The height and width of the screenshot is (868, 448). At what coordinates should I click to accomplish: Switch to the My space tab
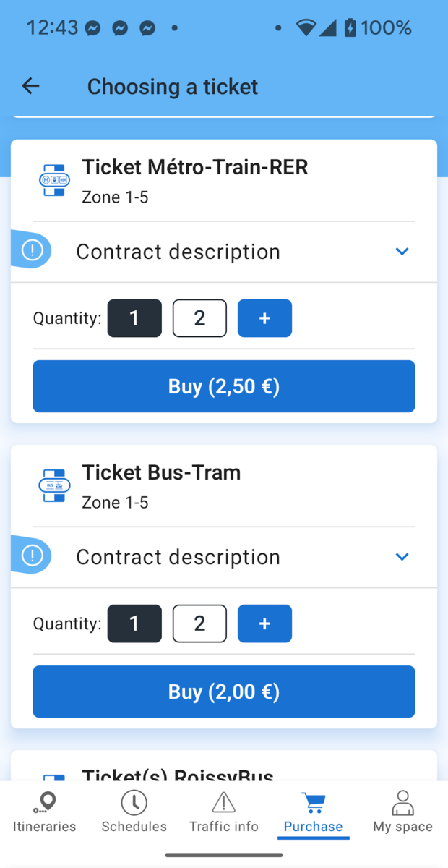402,812
